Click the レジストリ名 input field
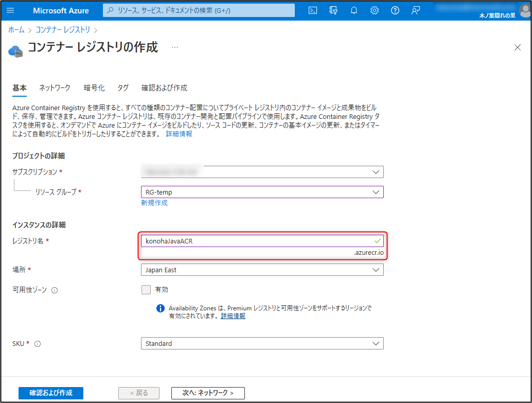532x403 pixels. click(262, 241)
